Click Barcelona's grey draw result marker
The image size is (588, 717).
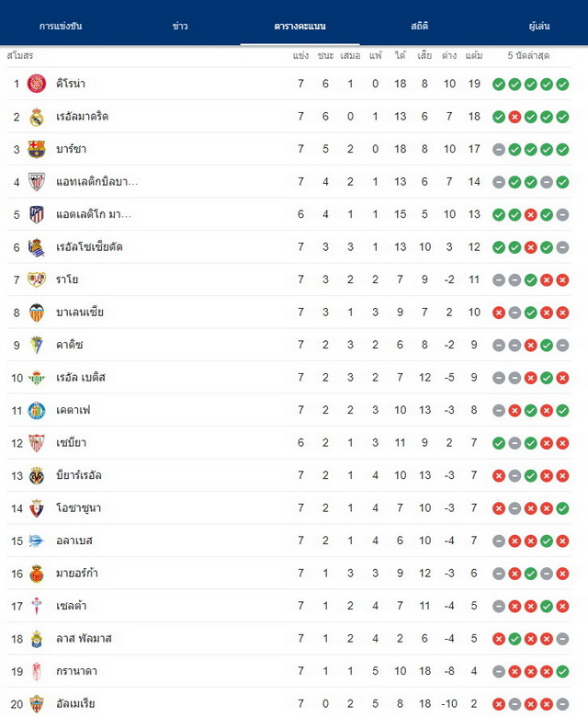tap(499, 149)
